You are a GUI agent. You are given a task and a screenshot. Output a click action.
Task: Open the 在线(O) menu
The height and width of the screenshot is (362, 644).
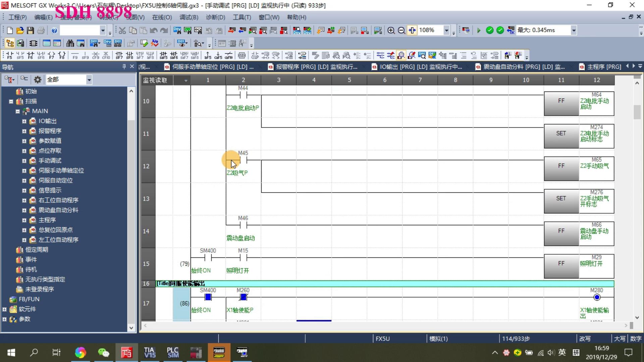coord(162,17)
